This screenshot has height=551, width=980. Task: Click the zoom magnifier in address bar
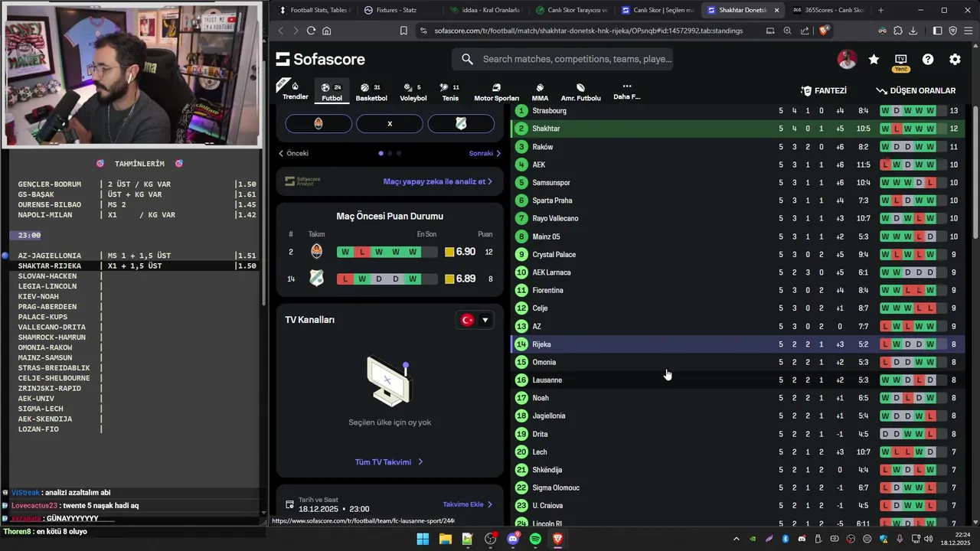coord(787,31)
